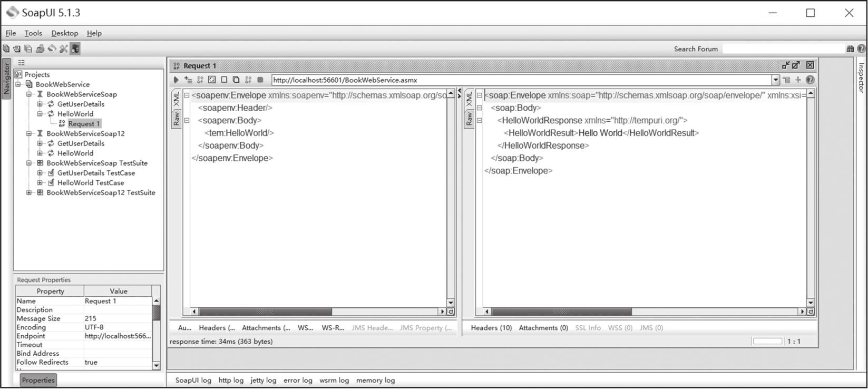Click the minimize icon on the Request 1 window

coord(786,65)
